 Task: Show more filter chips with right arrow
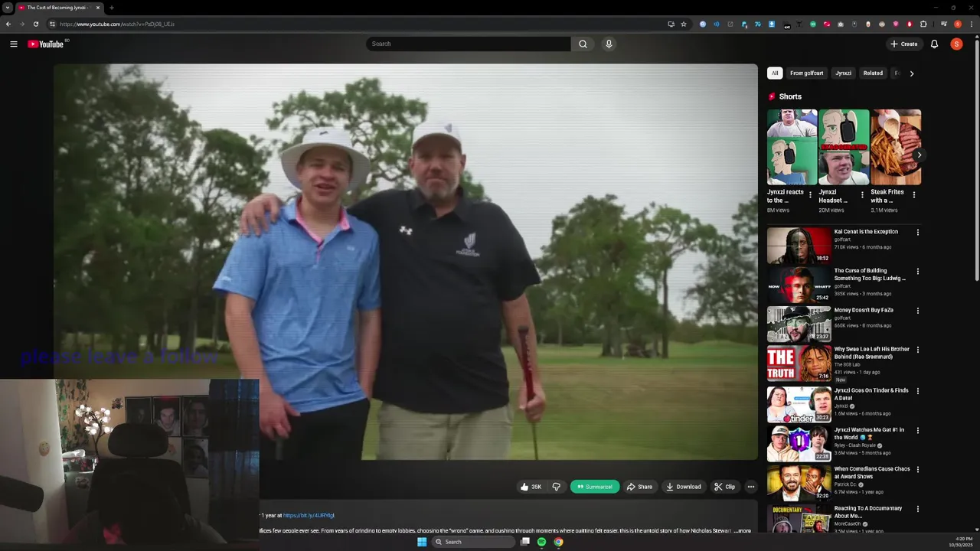tap(911, 73)
